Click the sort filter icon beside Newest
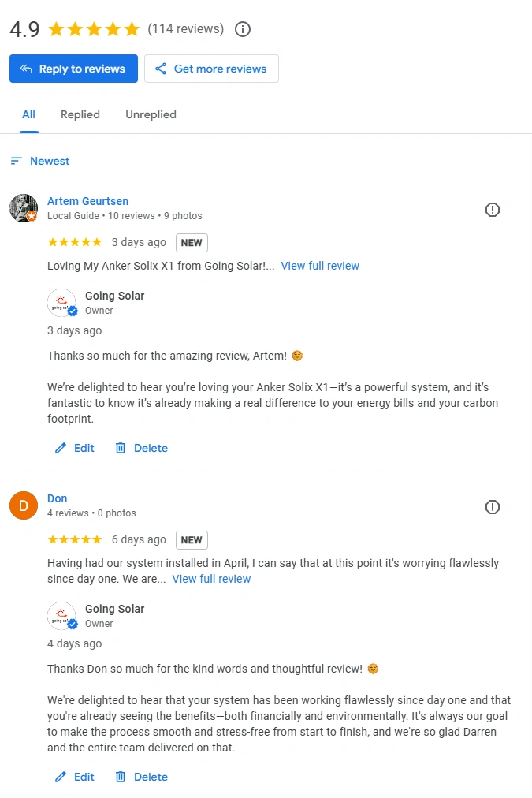 click(16, 161)
